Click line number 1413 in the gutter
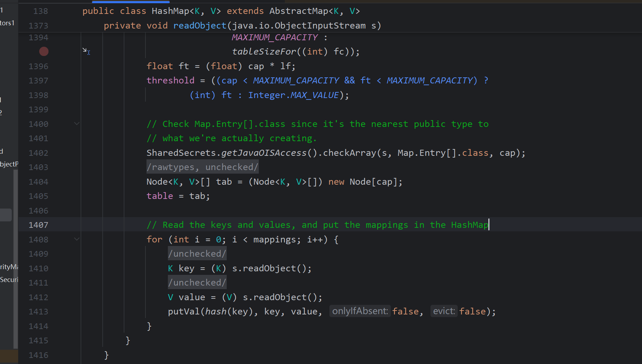The image size is (642, 364). pyautogui.click(x=38, y=312)
